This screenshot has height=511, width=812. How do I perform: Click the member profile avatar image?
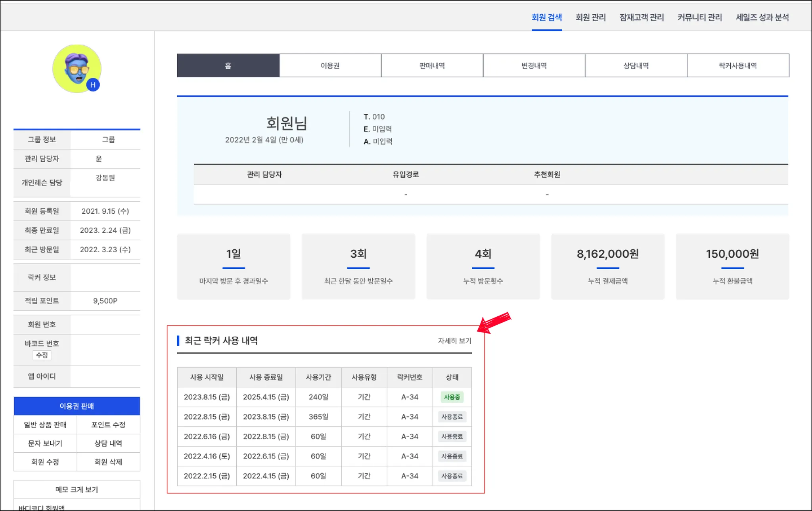[76, 68]
